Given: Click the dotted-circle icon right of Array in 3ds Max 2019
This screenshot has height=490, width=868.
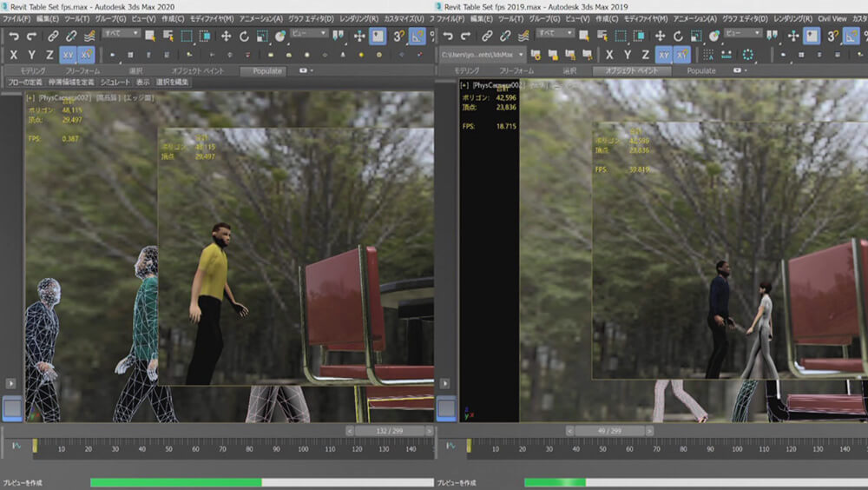Looking at the screenshot, I should tap(748, 55).
